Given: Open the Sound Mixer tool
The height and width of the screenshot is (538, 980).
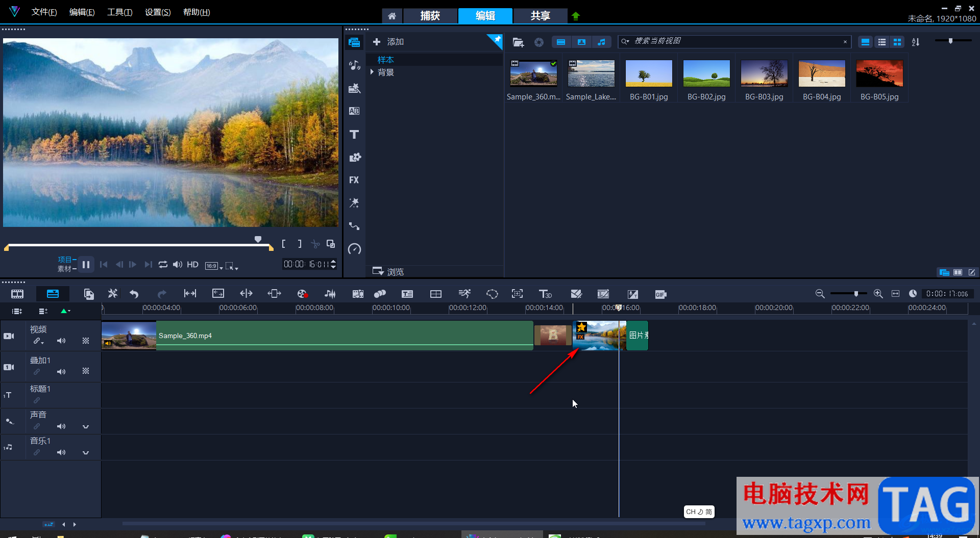Looking at the screenshot, I should click(x=330, y=294).
